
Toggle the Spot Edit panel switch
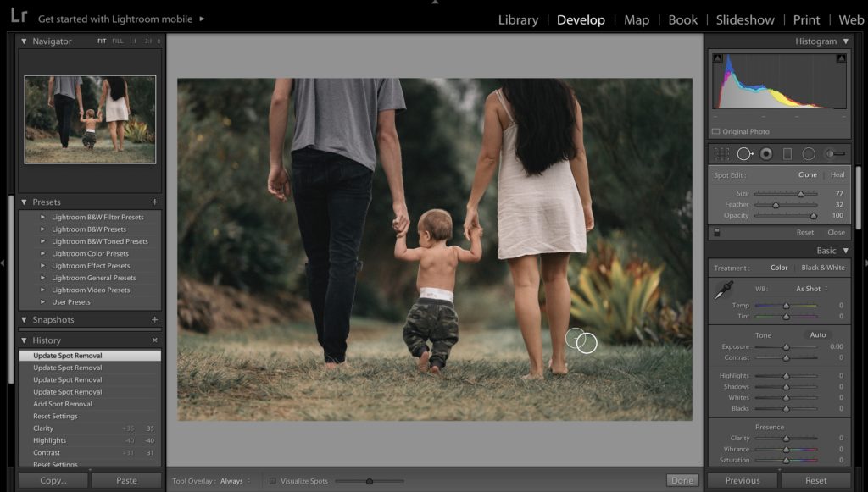pos(717,232)
